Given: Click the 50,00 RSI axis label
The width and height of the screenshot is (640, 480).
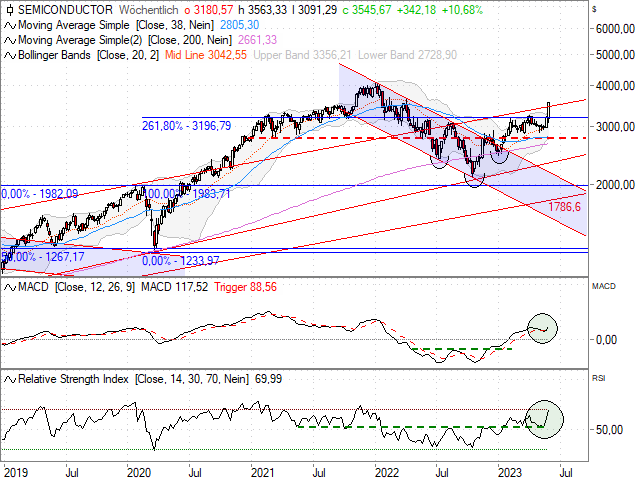Looking at the screenshot, I should [x=609, y=430].
